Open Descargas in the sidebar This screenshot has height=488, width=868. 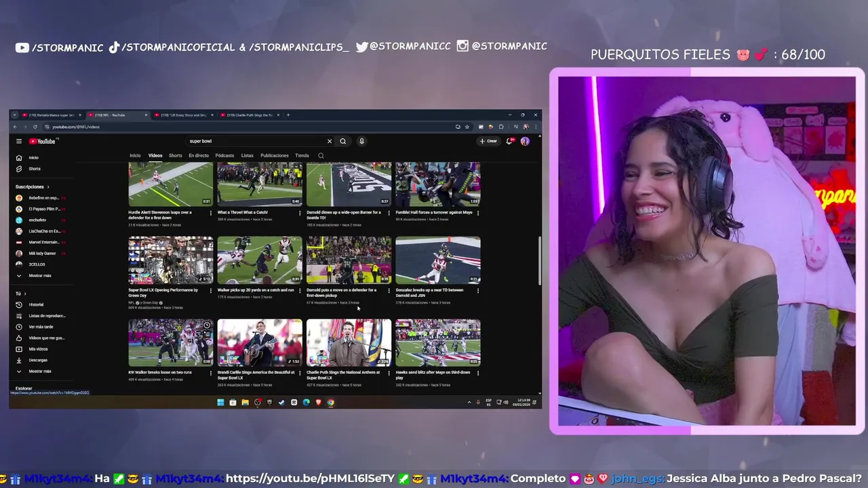pyautogui.click(x=37, y=360)
